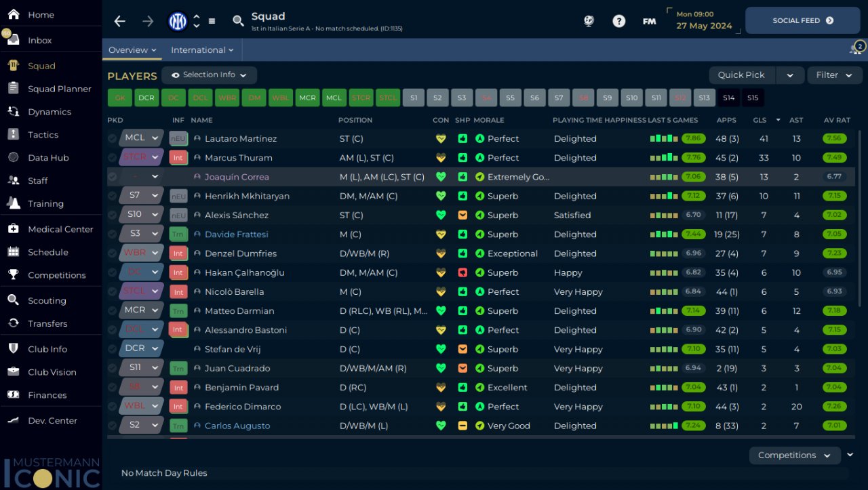The image size is (868, 490).
Task: Open the International tab menu
Action: (x=202, y=50)
